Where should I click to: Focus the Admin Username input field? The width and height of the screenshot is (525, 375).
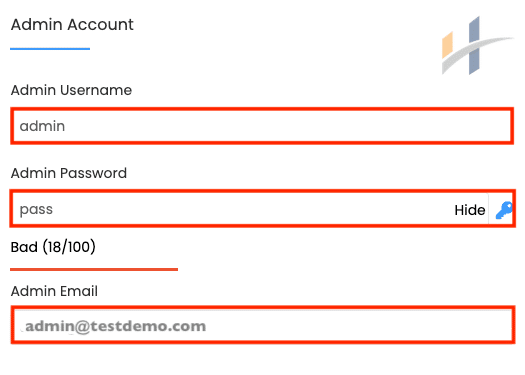point(262,126)
